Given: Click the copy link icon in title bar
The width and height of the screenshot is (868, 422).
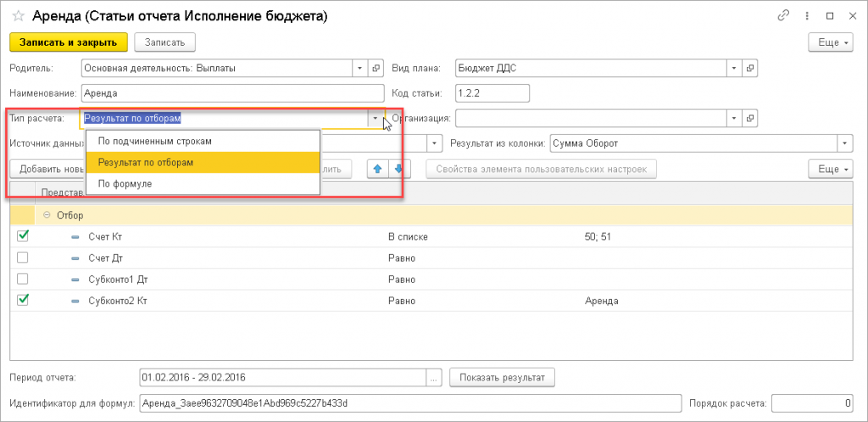Looking at the screenshot, I should (783, 16).
